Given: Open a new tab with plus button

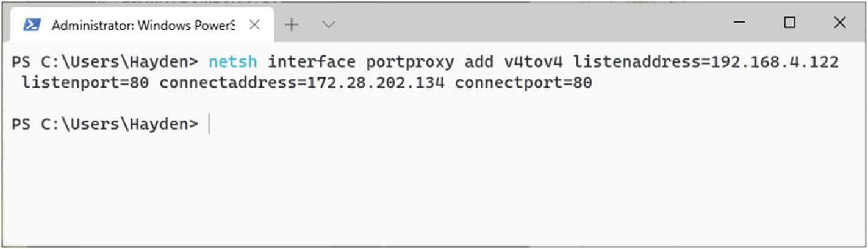Looking at the screenshot, I should pos(292,24).
